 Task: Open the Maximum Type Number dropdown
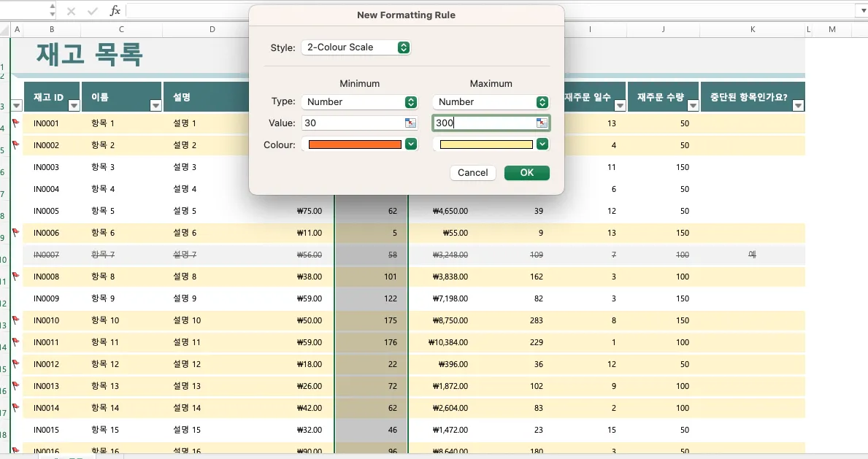[491, 102]
